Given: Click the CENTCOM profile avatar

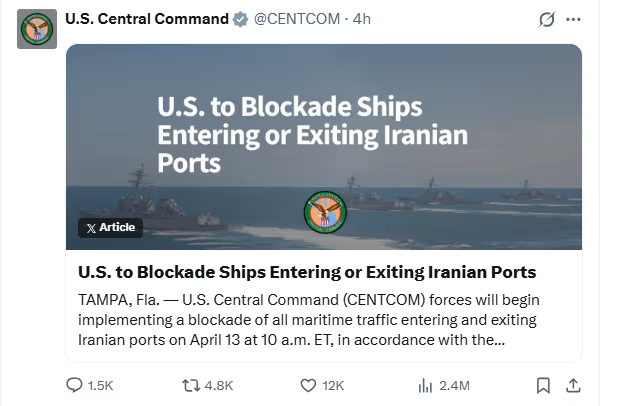Looking at the screenshot, I should pos(37,28).
